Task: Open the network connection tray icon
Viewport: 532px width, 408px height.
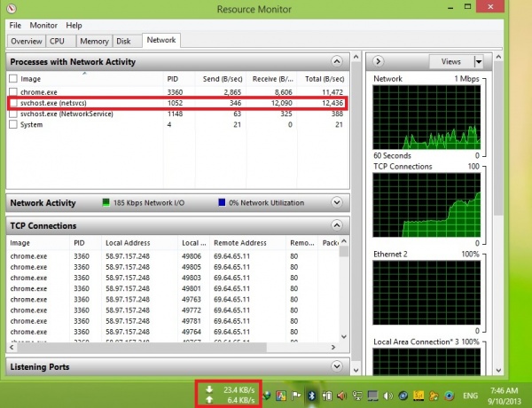Action: tap(357, 395)
